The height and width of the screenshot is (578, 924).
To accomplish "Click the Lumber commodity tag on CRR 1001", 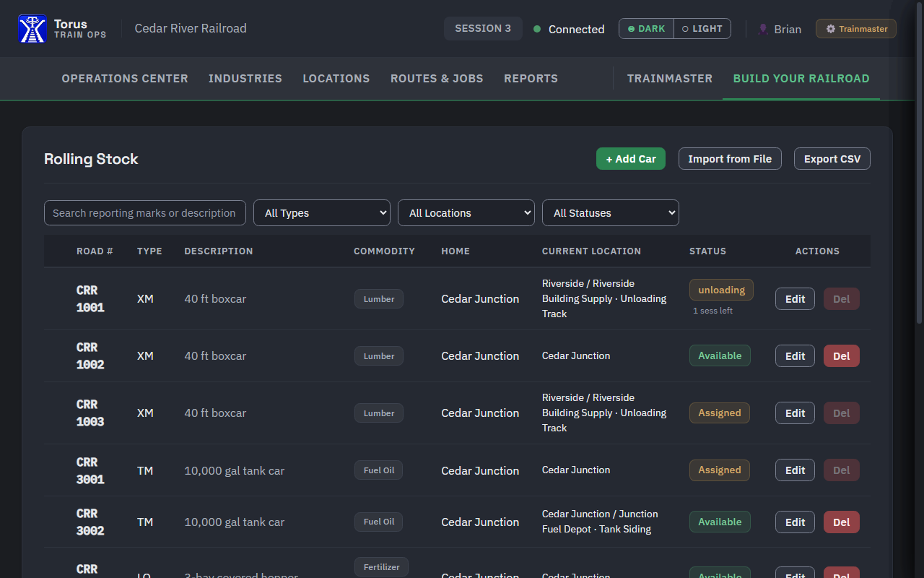I will [379, 299].
